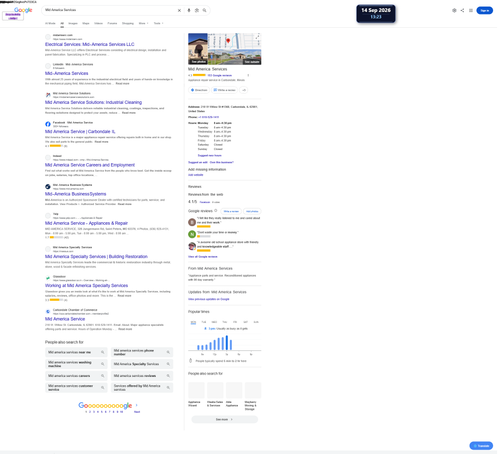Open the 'See outside' street view thumbnail
This screenshot has height=454, width=500.
pyautogui.click(x=235, y=57)
